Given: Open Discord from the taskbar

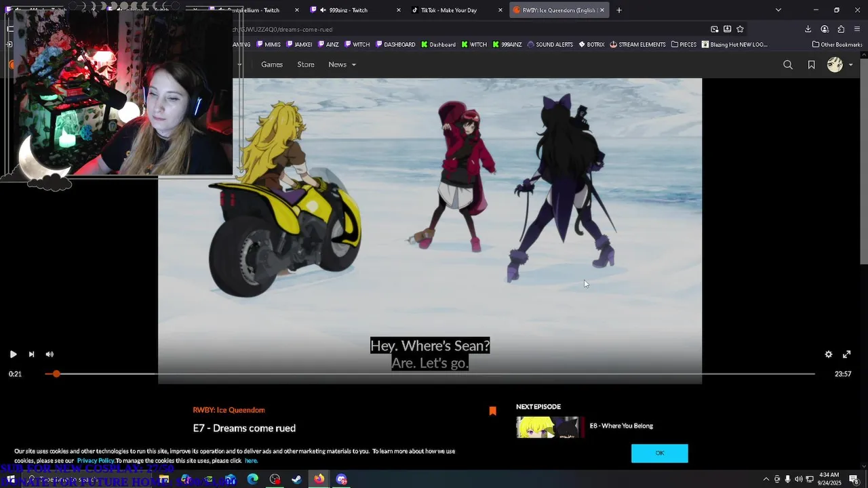Looking at the screenshot, I should [x=341, y=479].
